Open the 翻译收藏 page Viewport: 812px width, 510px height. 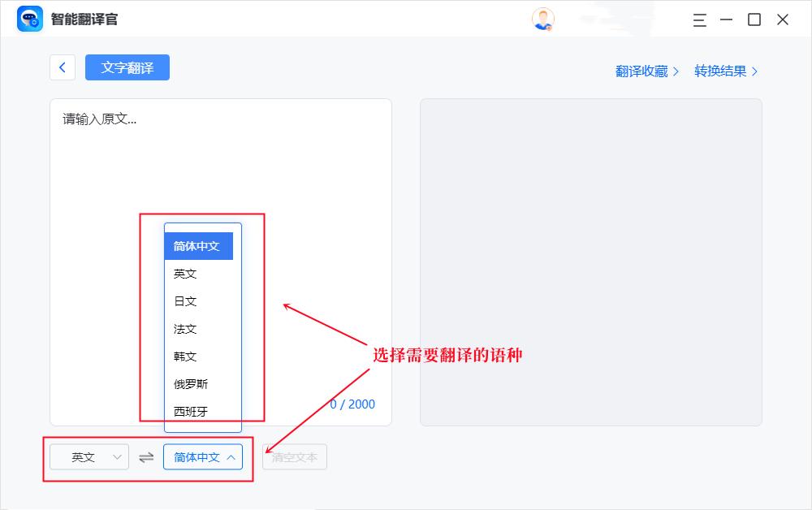[641, 71]
